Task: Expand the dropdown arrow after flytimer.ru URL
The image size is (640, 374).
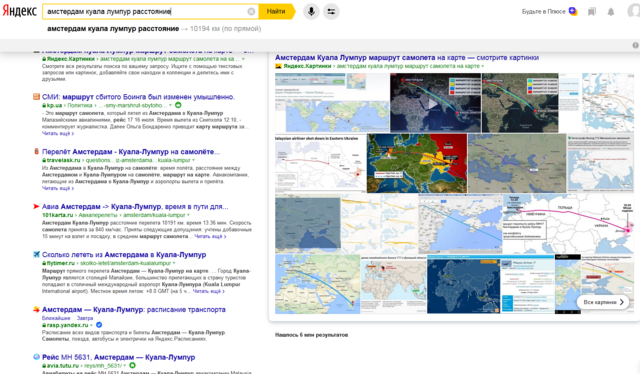Action: (x=174, y=263)
